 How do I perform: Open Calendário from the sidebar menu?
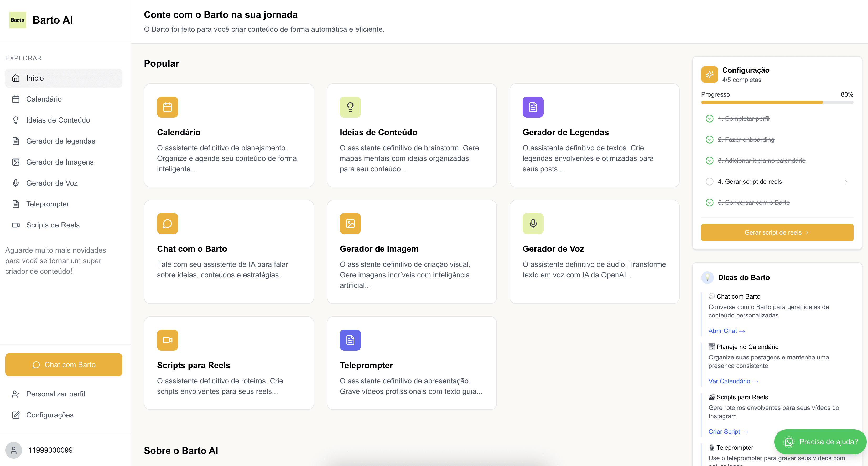click(64, 99)
